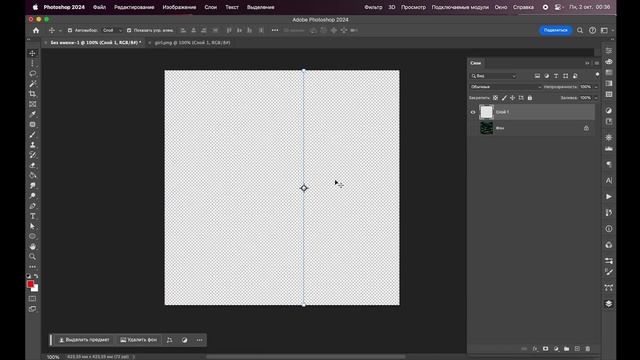Select the Brush tool
Viewport: 640px width, 360px height.
pyautogui.click(x=32, y=135)
